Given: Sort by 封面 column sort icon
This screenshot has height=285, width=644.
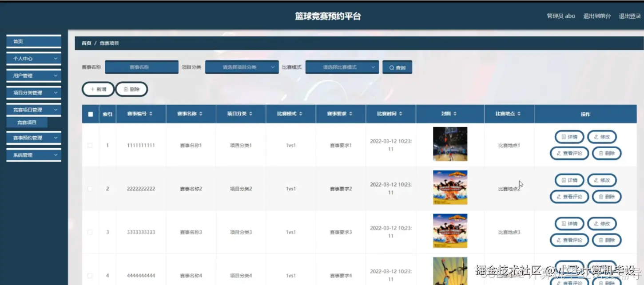Looking at the screenshot, I should 455,114.
